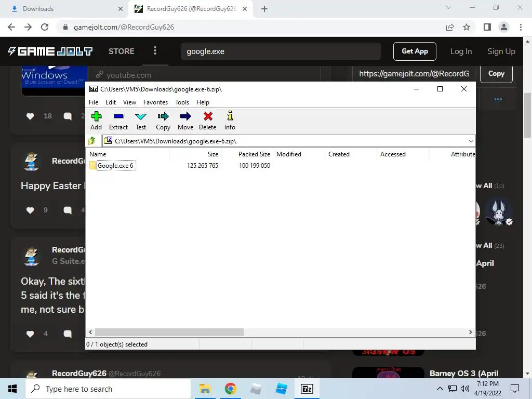
Task: Copy the profile URL with Copy button
Action: [496, 74]
